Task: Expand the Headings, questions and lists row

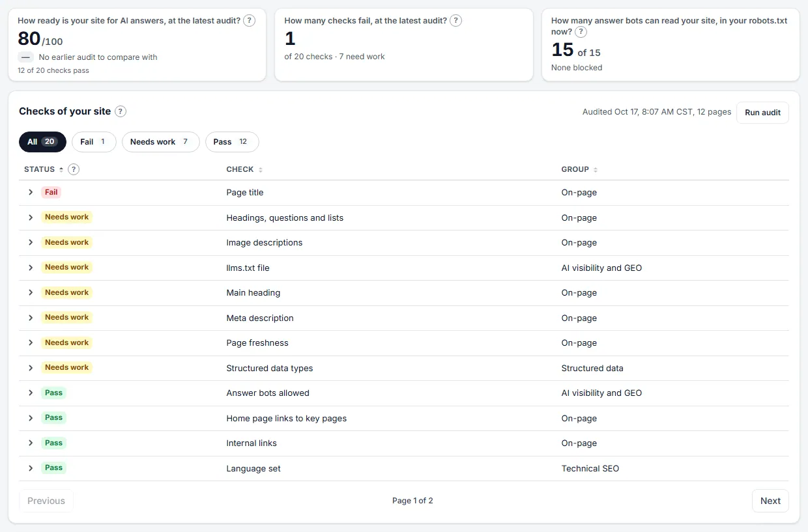Action: pos(31,217)
